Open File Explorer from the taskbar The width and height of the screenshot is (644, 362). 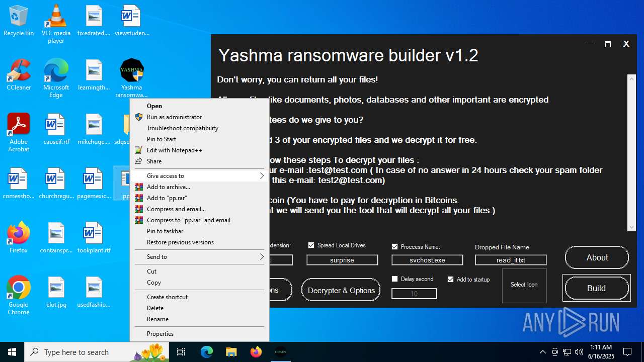[x=231, y=352]
